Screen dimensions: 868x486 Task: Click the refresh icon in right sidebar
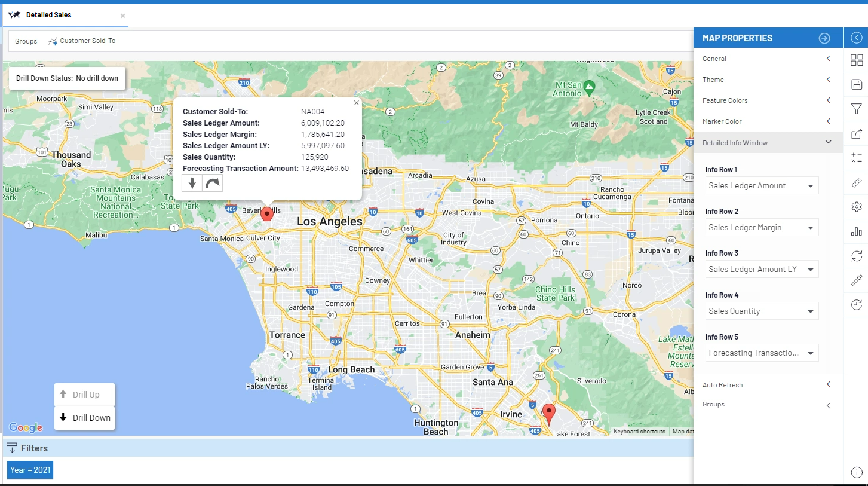(x=857, y=256)
